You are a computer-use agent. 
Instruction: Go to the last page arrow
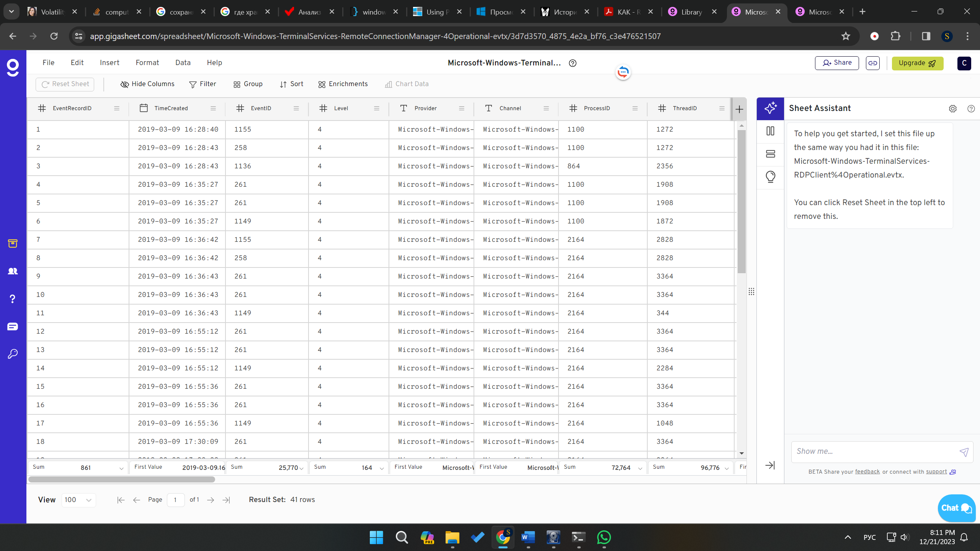[x=226, y=500]
